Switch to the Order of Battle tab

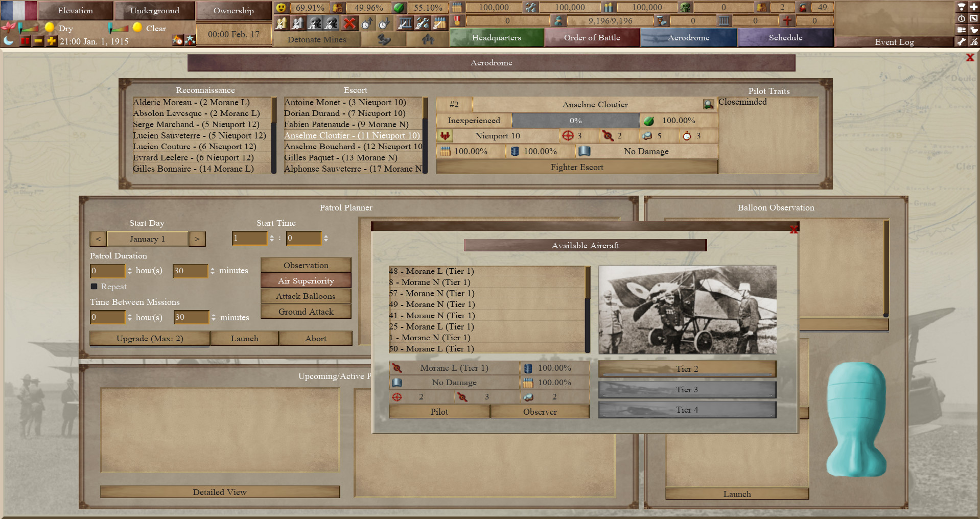(591, 37)
